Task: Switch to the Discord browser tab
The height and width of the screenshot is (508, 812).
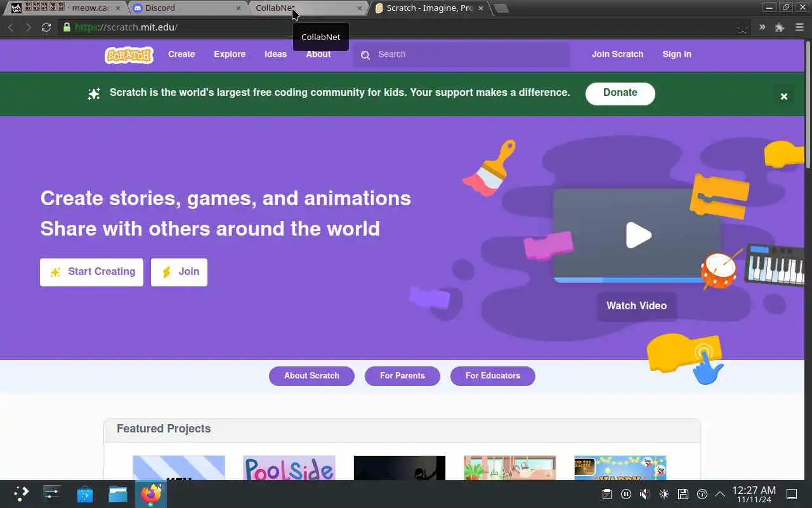Action: 187,8
